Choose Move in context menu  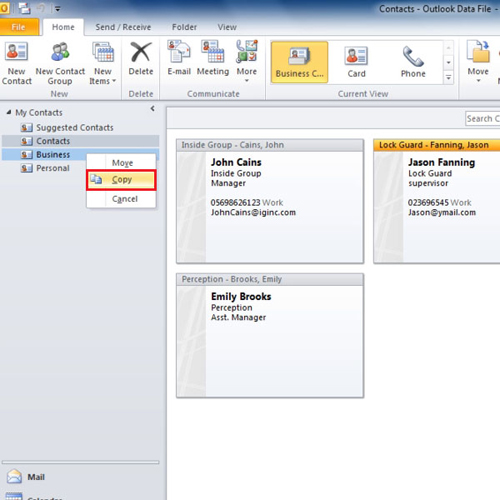[x=121, y=163]
